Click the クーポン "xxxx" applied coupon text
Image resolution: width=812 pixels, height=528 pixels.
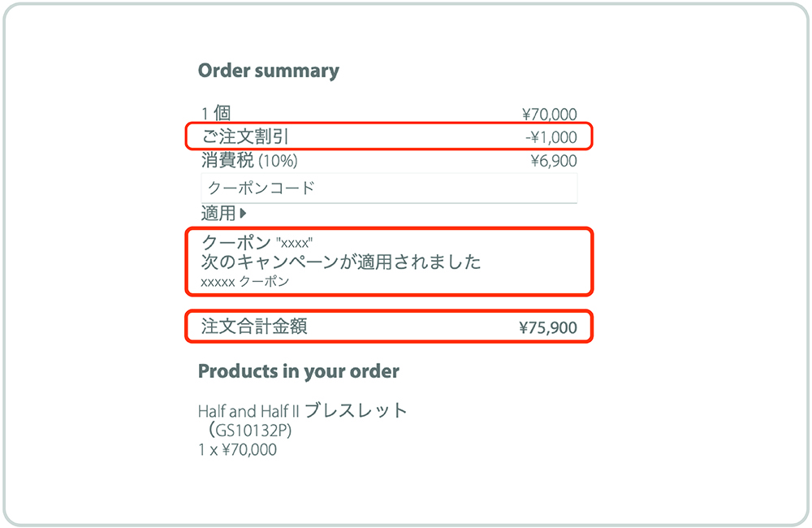[x=257, y=242]
